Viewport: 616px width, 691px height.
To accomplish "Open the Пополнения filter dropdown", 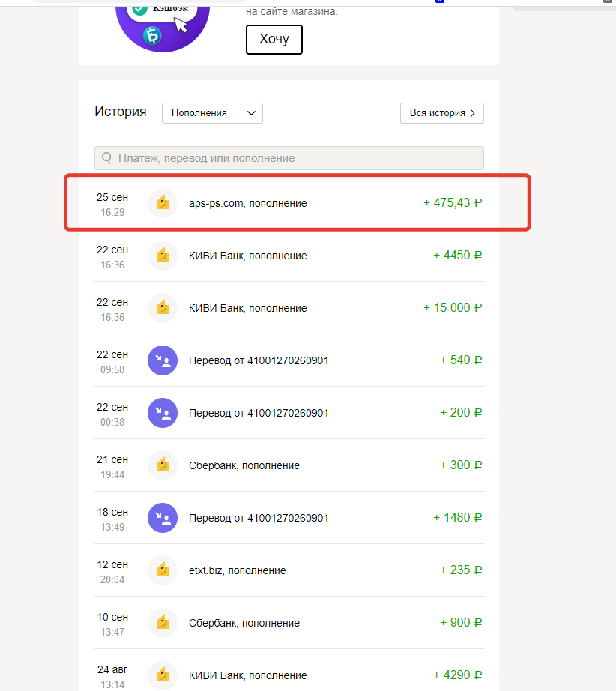I will (212, 113).
